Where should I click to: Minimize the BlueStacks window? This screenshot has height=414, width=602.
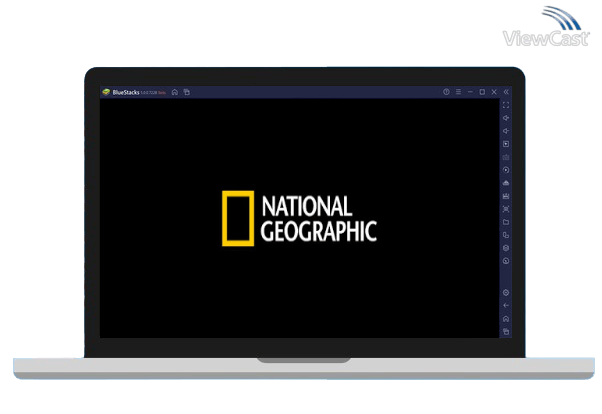tap(470, 92)
